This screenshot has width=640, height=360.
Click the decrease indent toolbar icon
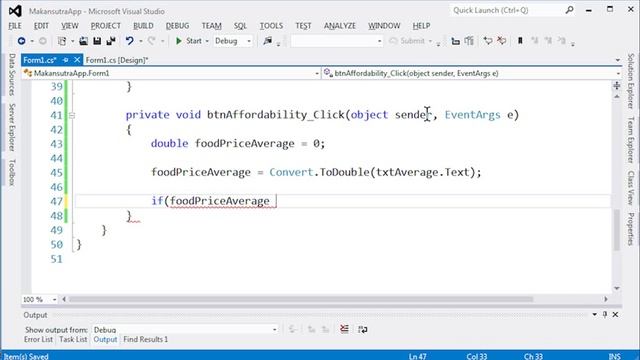[456, 41]
